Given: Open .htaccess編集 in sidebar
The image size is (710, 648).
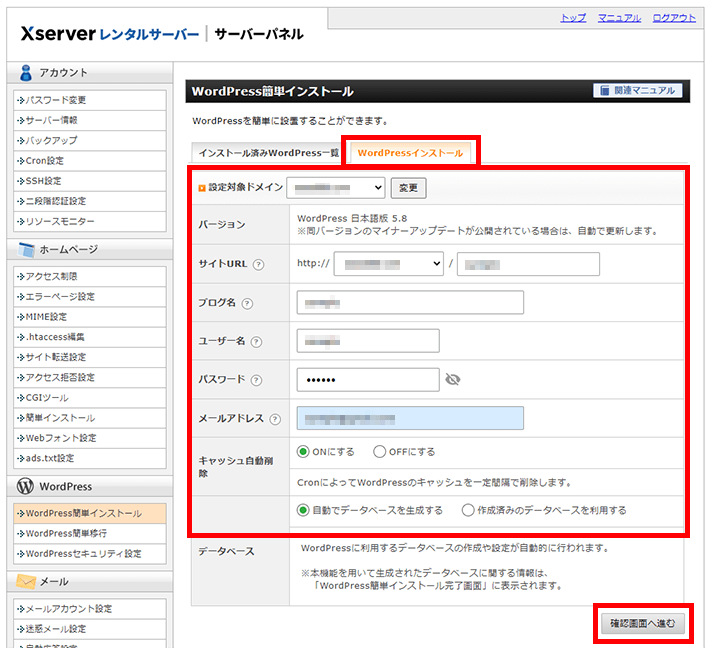Looking at the screenshot, I should pos(90,337).
